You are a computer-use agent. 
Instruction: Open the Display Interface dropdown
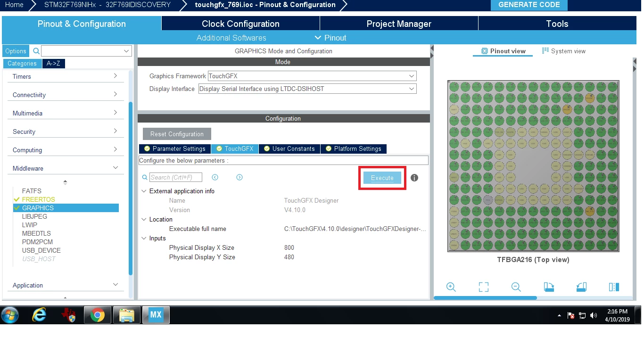click(x=307, y=89)
